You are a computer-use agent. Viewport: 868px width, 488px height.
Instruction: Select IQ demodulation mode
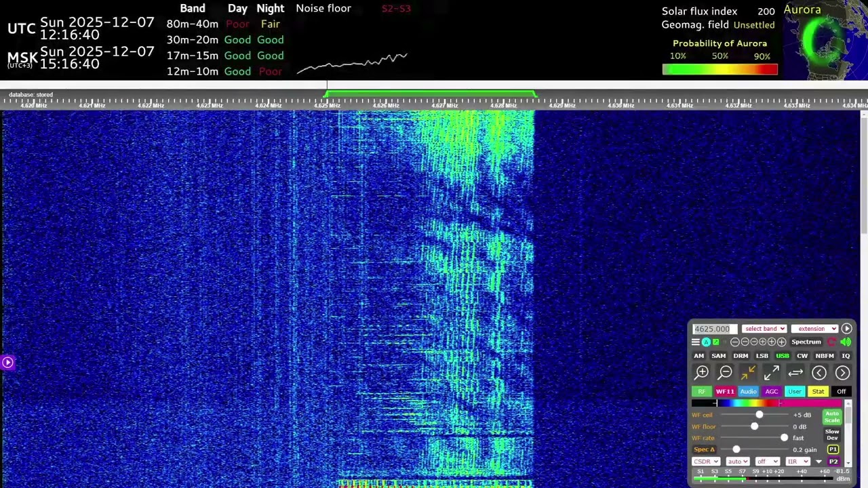(x=846, y=356)
